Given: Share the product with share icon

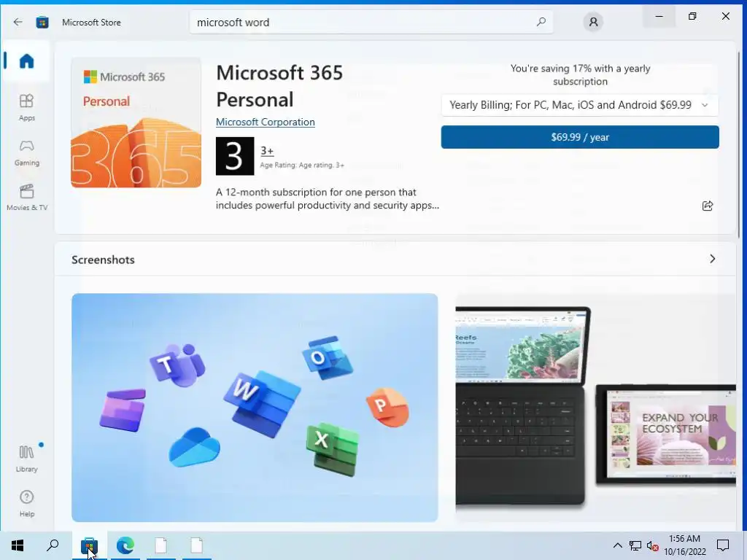Looking at the screenshot, I should (x=708, y=206).
